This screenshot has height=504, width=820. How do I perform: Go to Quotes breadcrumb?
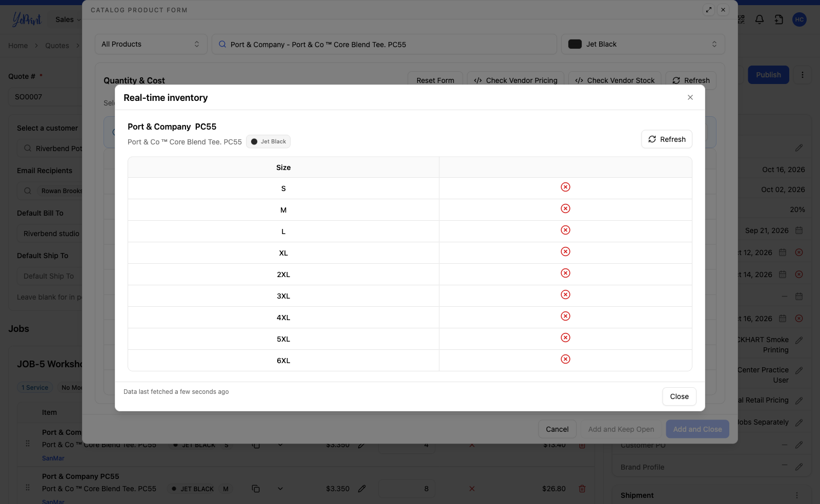click(x=57, y=46)
